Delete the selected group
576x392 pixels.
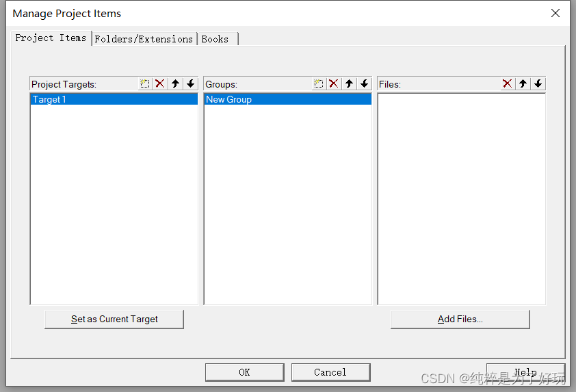[334, 83]
